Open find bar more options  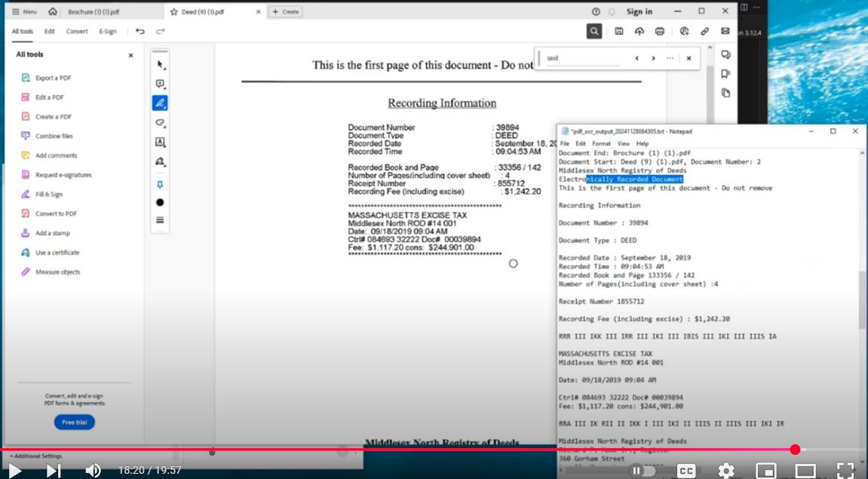tap(670, 58)
